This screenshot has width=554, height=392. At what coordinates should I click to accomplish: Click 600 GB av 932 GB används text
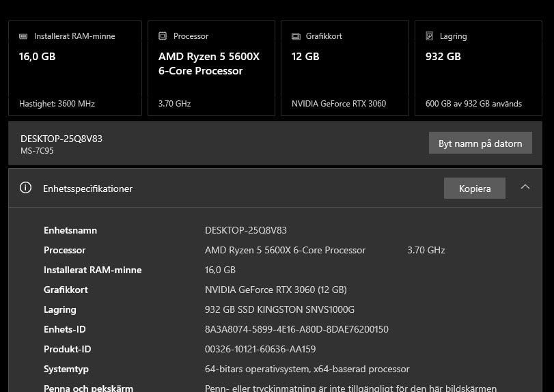[473, 104]
